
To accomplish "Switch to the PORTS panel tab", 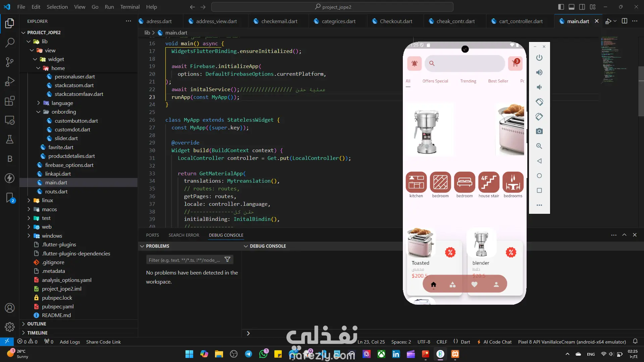I will tap(152, 235).
